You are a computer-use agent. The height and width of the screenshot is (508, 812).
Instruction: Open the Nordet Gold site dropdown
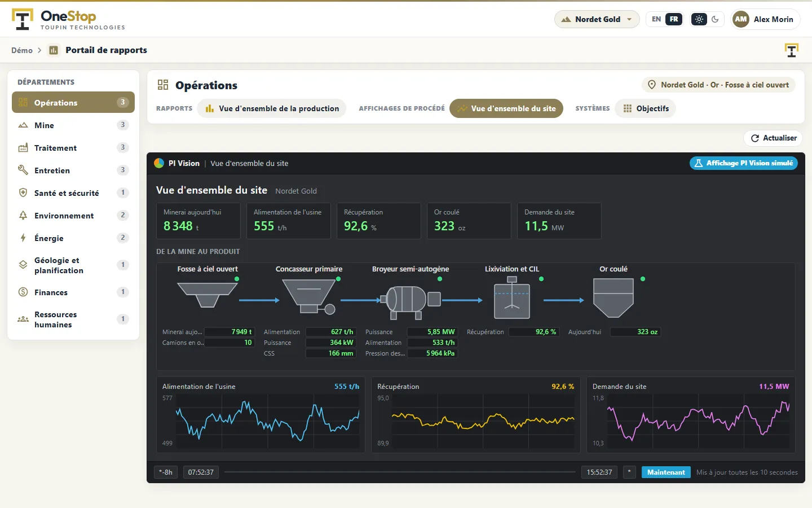[x=597, y=19]
